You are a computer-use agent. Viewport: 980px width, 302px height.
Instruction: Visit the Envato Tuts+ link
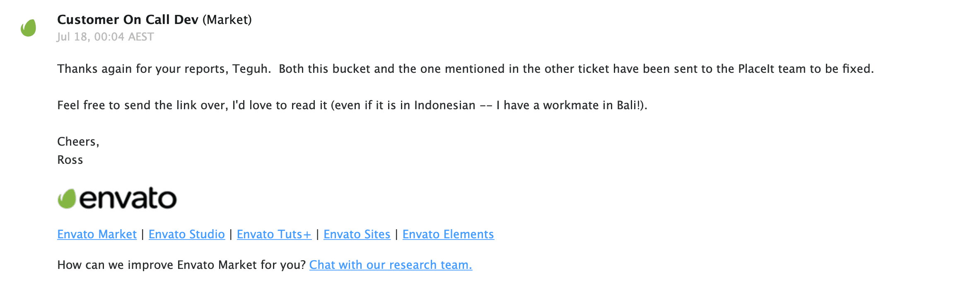pyautogui.click(x=274, y=234)
